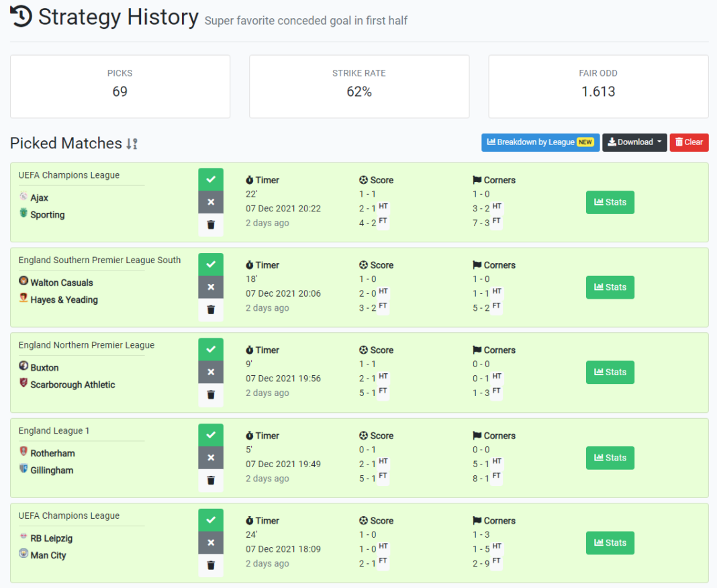The image size is (717, 588).
Task: Click the Ajax club crest
Action: click(x=22, y=197)
